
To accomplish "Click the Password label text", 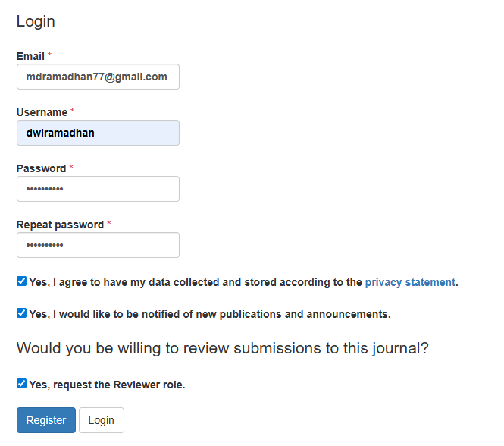I will point(41,168).
